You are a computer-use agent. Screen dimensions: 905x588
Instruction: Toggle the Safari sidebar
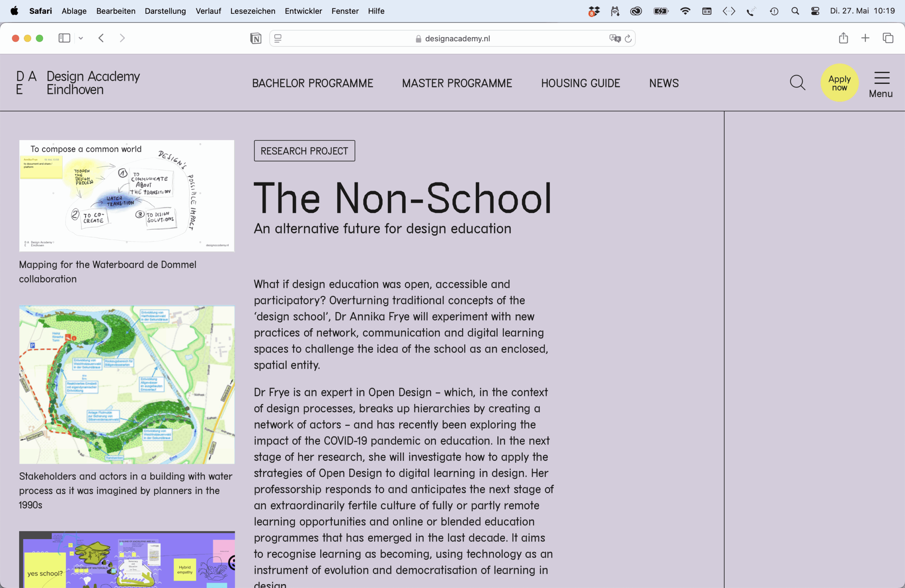point(64,38)
